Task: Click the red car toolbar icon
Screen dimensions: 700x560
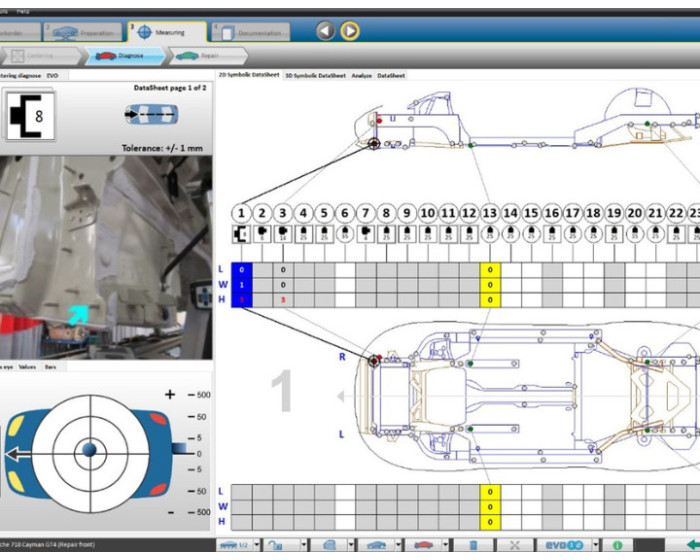Action: (423, 545)
